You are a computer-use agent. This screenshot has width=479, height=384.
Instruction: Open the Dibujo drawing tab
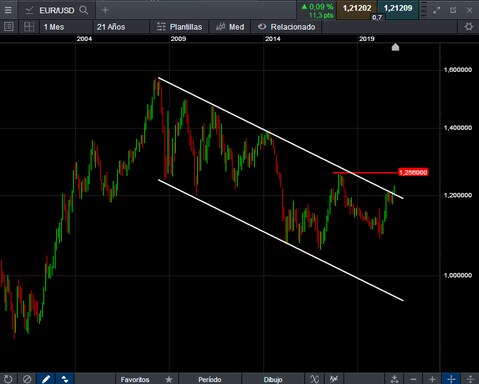click(273, 379)
